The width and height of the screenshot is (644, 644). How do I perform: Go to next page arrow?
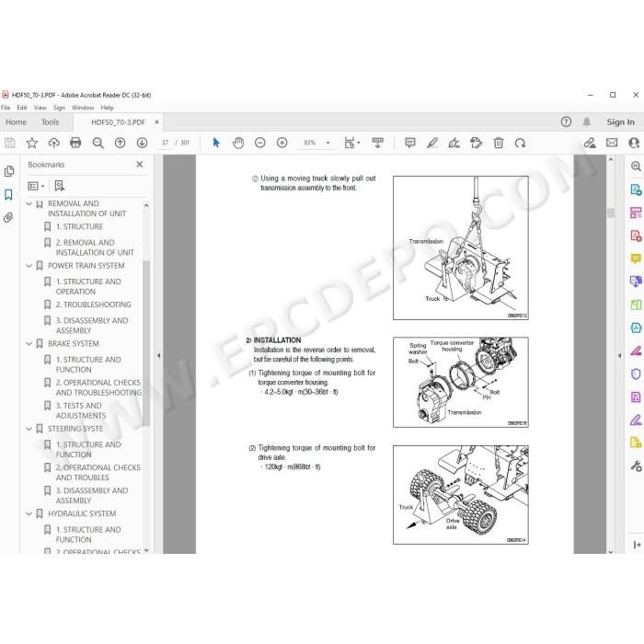[x=142, y=143]
